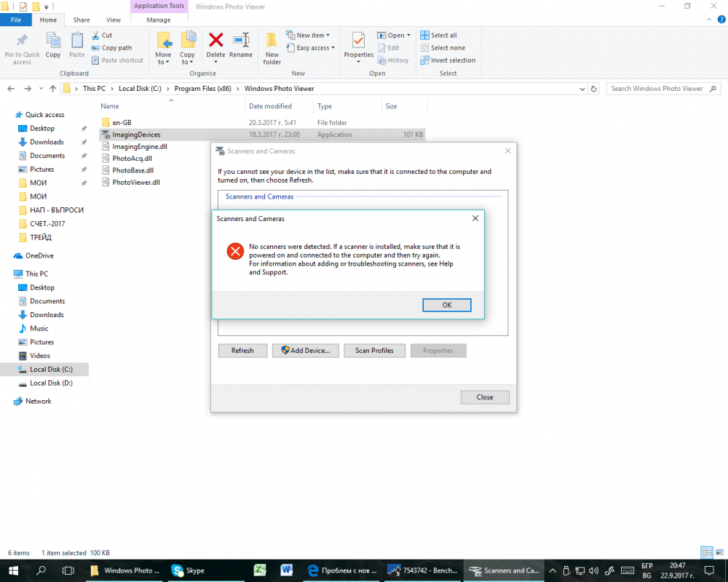728x582 pixels.
Task: Switch to the Share ribbon tab
Action: [x=82, y=20]
